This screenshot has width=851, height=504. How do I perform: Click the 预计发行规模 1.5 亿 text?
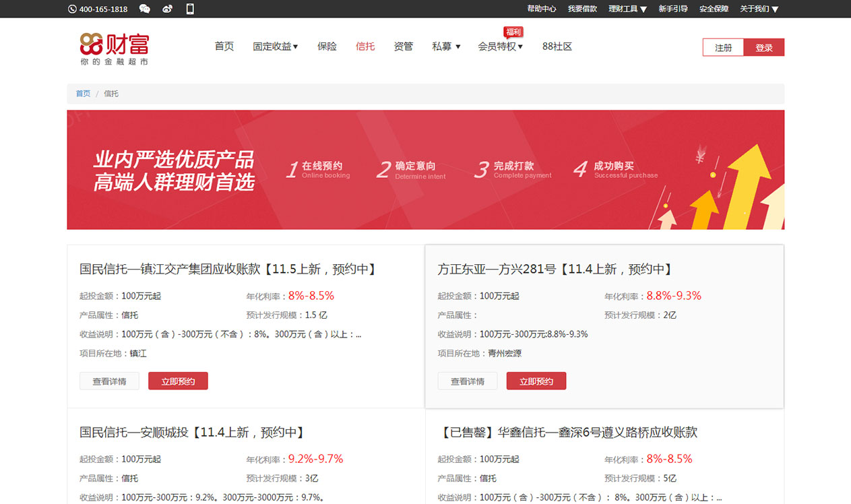coord(287,315)
